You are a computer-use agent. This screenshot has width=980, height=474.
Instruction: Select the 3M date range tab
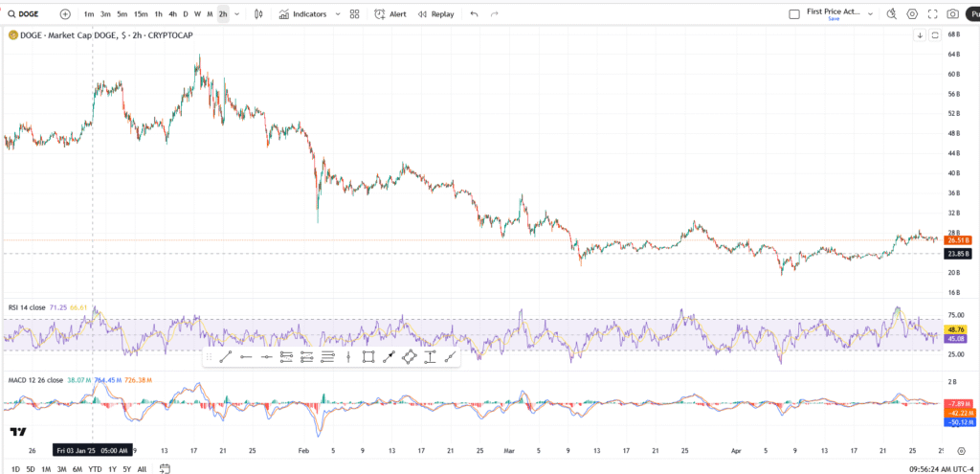click(61, 469)
